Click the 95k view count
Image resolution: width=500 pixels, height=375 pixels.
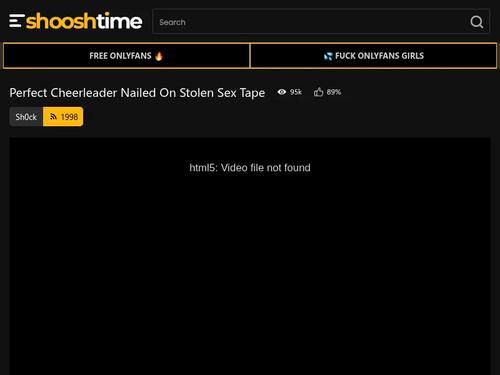296,92
